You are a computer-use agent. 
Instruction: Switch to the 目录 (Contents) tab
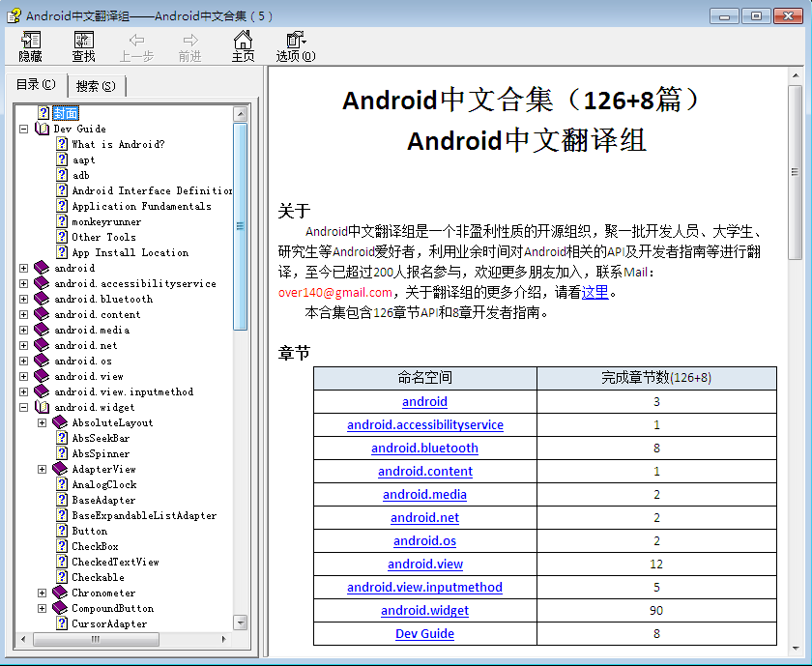[x=36, y=84]
